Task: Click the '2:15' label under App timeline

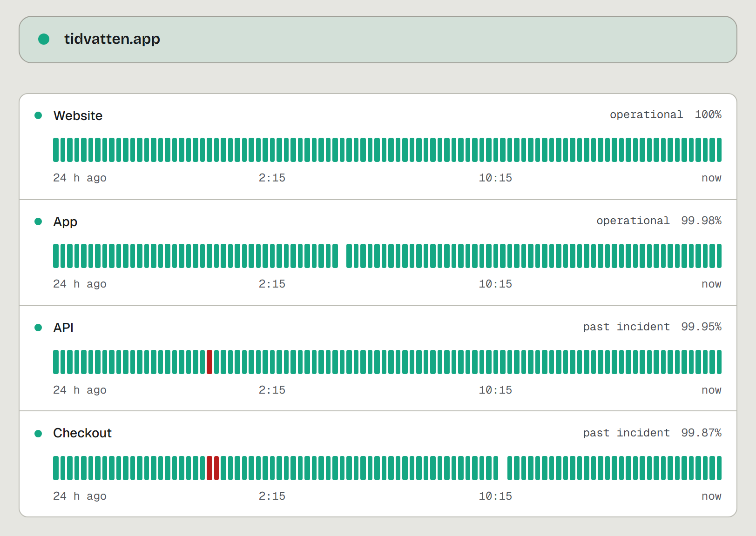Action: [272, 284]
